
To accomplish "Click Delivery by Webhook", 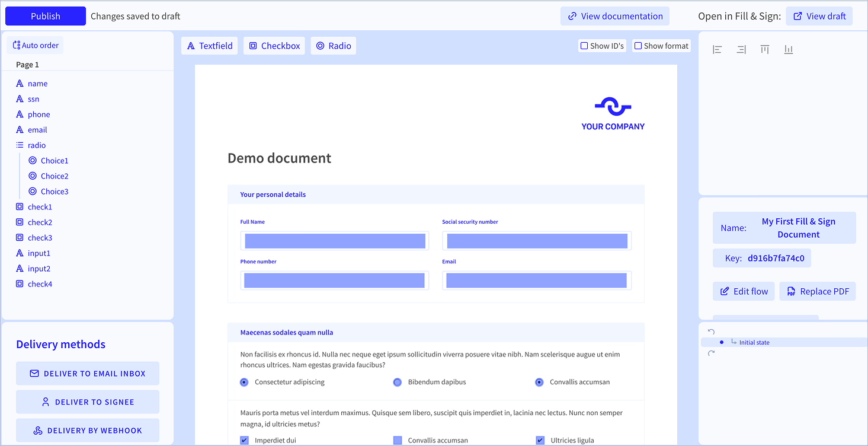I will coord(88,431).
